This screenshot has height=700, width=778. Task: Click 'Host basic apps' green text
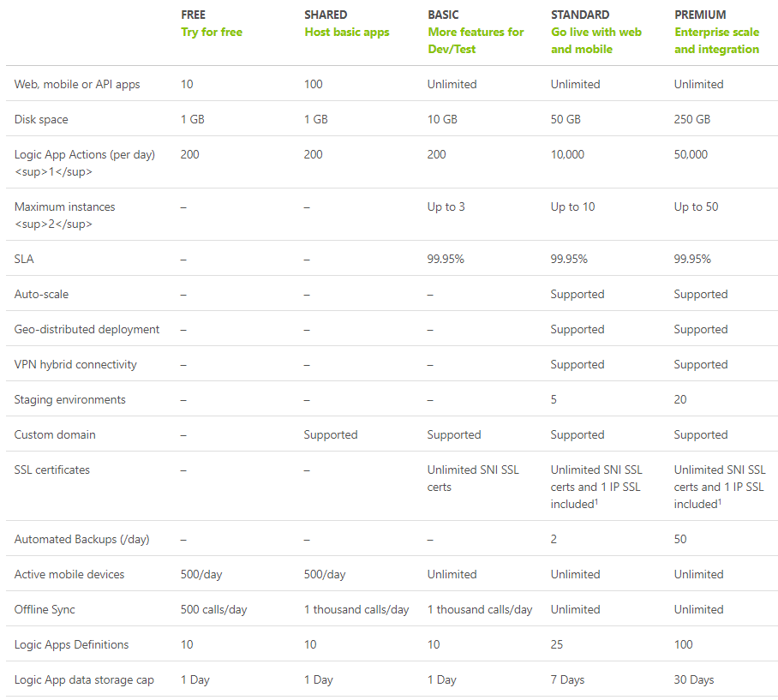(x=347, y=33)
